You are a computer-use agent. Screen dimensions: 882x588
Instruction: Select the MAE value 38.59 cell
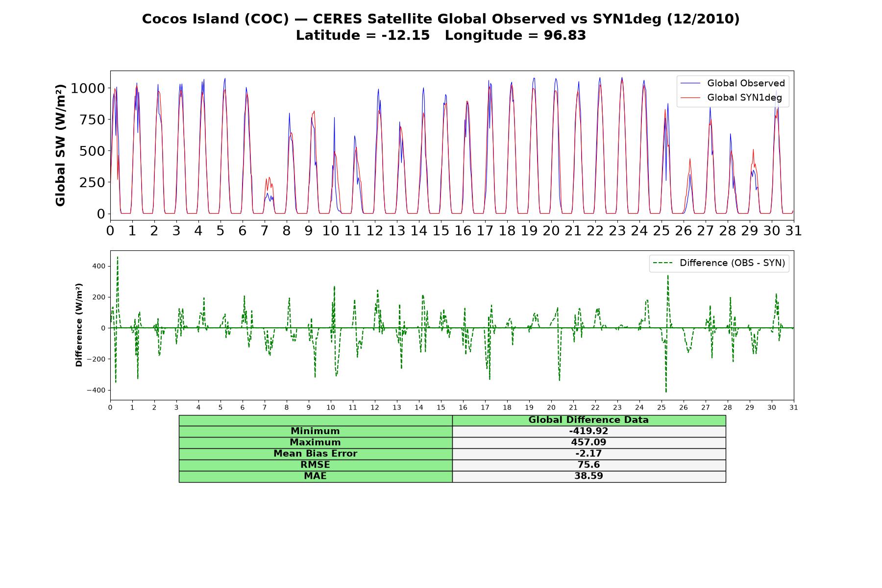coord(588,476)
